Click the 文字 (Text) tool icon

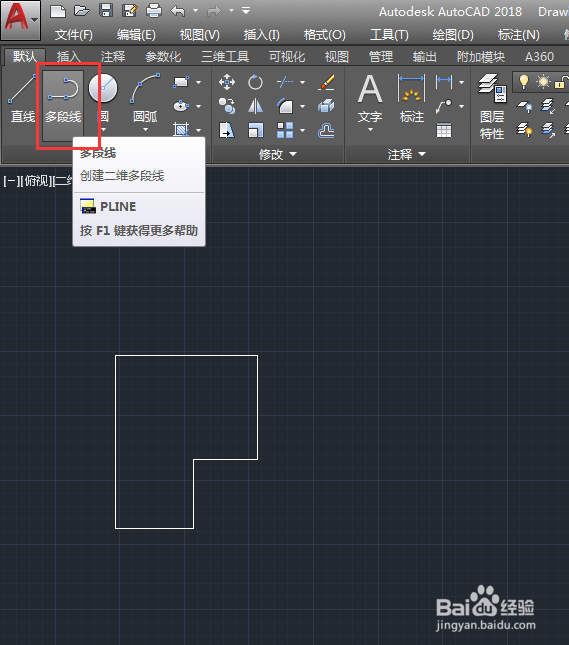(x=370, y=89)
